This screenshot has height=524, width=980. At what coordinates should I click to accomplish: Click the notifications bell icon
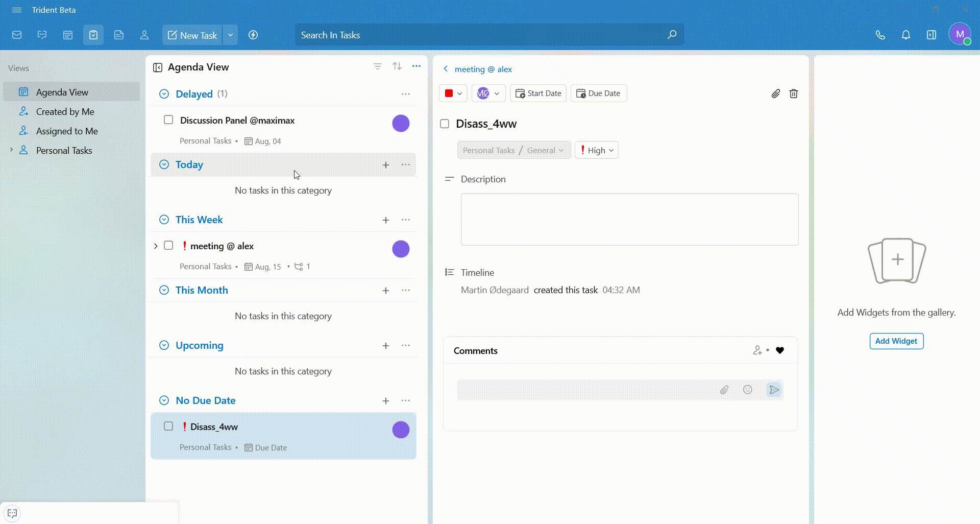[905, 35]
